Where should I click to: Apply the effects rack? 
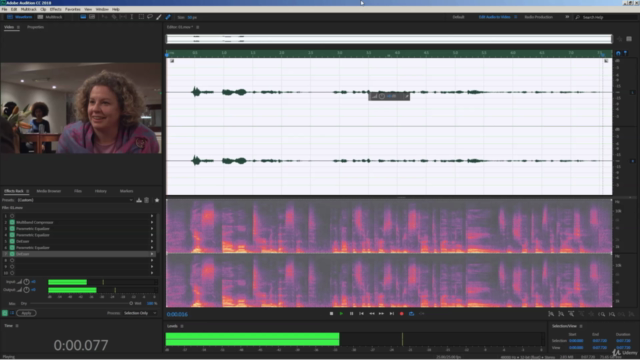(x=26, y=313)
